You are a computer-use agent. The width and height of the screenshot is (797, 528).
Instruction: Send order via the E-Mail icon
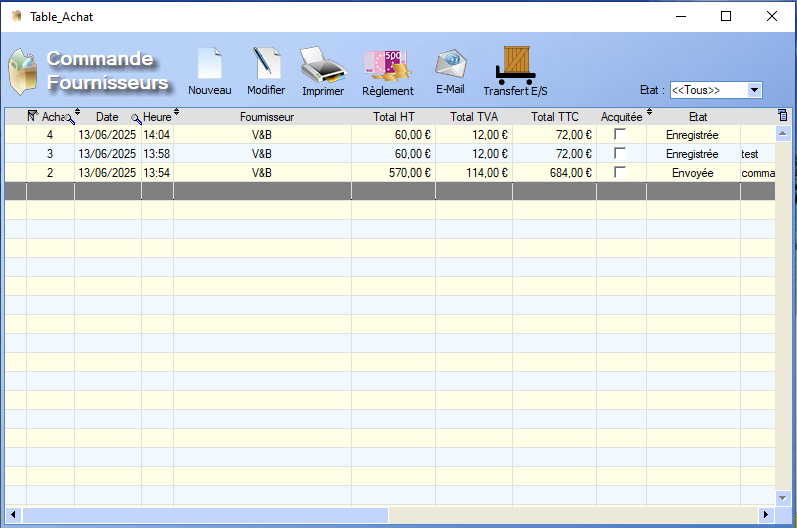[450, 63]
